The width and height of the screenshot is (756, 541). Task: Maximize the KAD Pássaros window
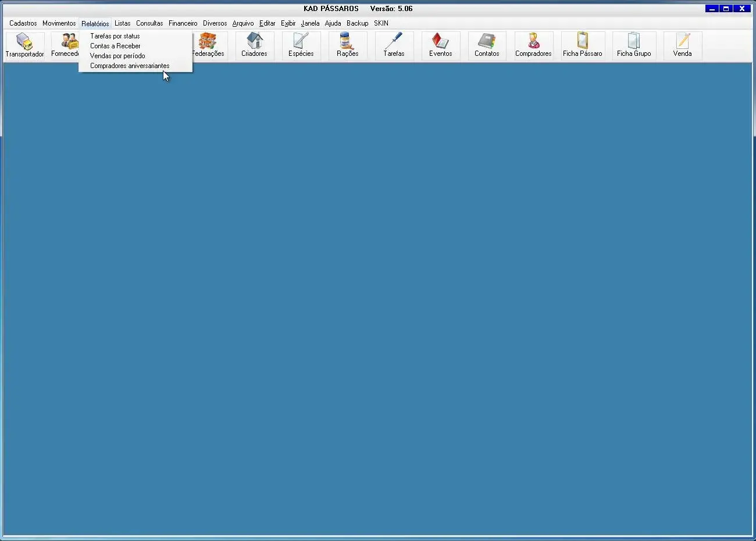tap(726, 9)
